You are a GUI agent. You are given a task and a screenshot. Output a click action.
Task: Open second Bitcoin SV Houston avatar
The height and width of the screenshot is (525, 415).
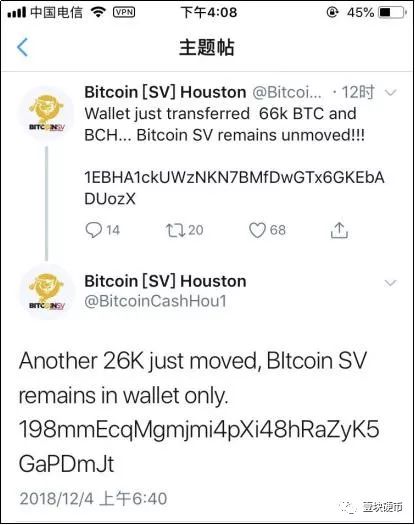[x=47, y=291]
